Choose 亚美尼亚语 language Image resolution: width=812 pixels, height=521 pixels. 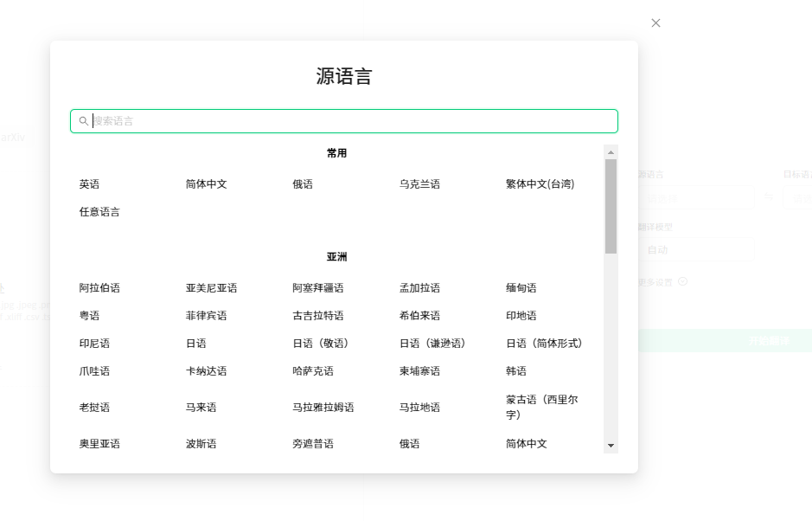pos(211,288)
